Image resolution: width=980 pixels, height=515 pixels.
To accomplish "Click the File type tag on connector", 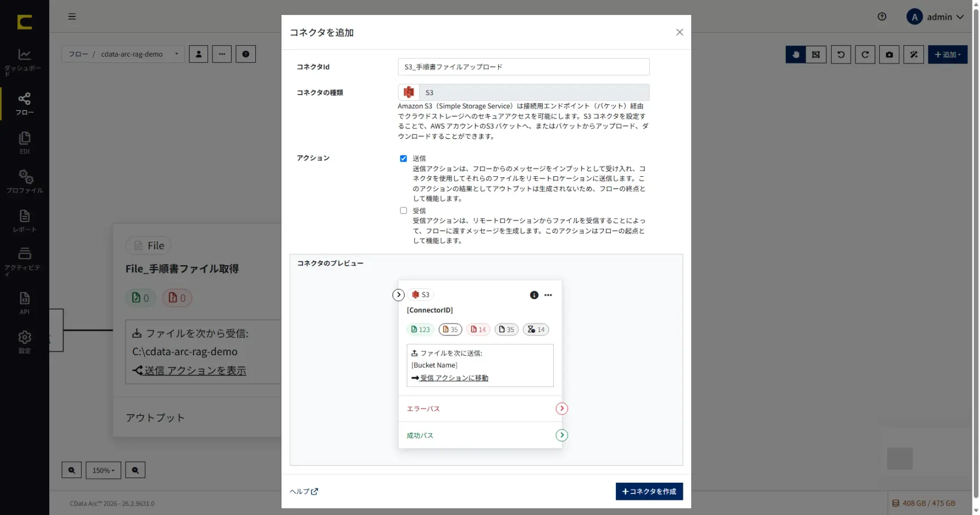I will pyautogui.click(x=148, y=245).
